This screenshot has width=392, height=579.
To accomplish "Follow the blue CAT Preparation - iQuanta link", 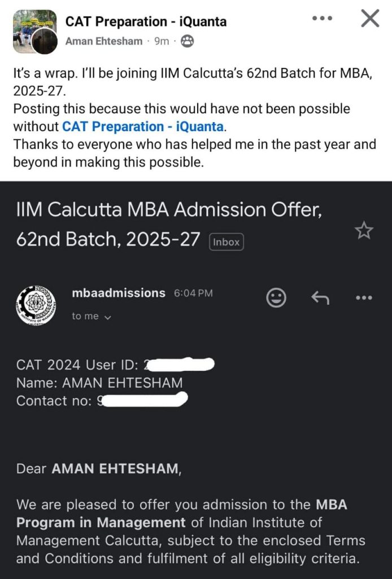I will [x=143, y=126].
